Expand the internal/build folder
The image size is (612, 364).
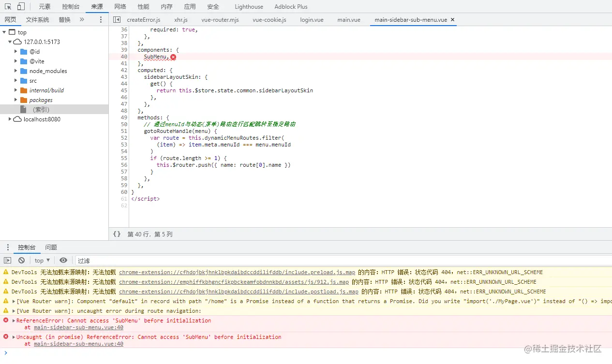(x=16, y=90)
